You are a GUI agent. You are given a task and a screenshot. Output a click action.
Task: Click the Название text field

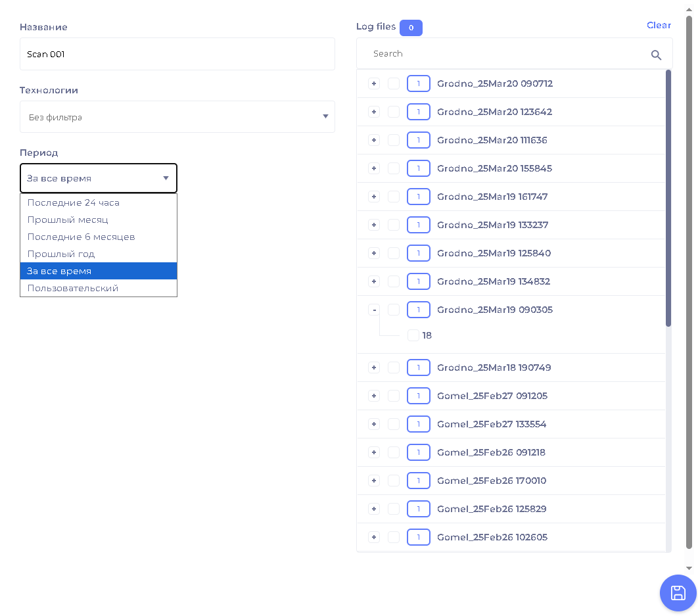[x=177, y=54]
